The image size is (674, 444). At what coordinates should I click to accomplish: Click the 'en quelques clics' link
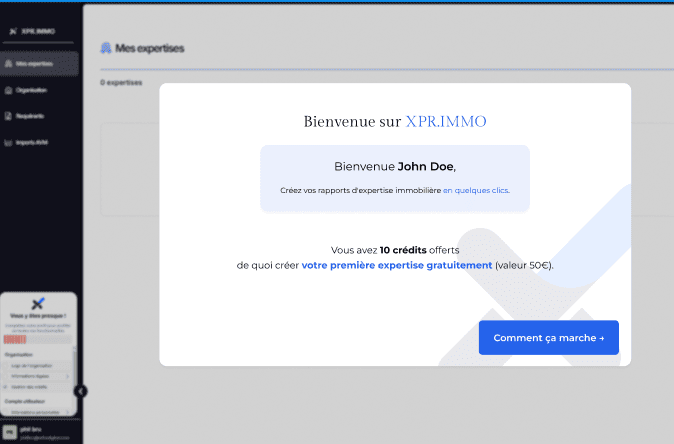pyautogui.click(x=476, y=190)
